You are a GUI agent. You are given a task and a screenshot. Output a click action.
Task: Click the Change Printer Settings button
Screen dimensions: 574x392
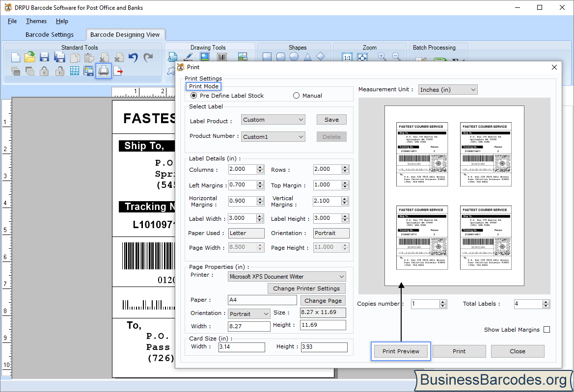(x=306, y=288)
